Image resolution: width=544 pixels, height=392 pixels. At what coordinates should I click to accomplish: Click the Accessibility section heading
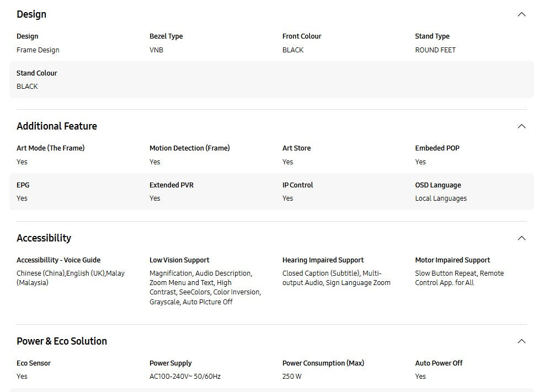pos(44,238)
